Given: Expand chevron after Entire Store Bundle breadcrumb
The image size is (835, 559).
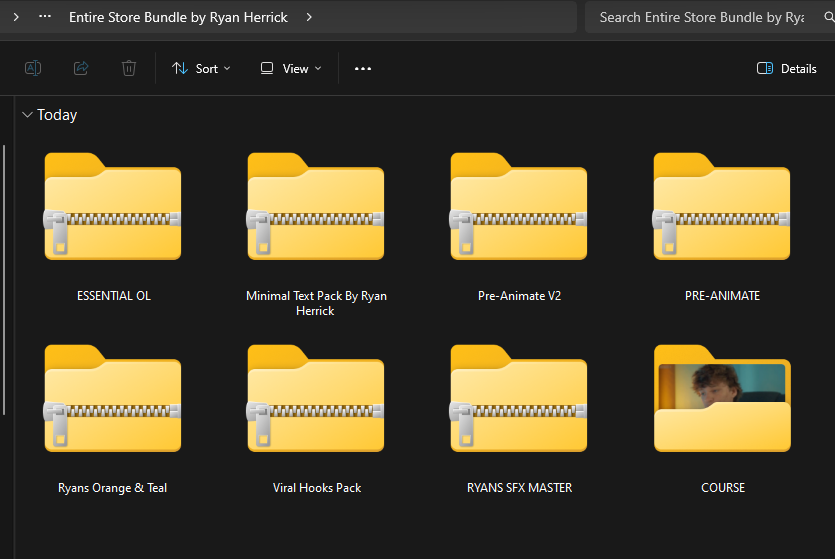Looking at the screenshot, I should 309,17.
